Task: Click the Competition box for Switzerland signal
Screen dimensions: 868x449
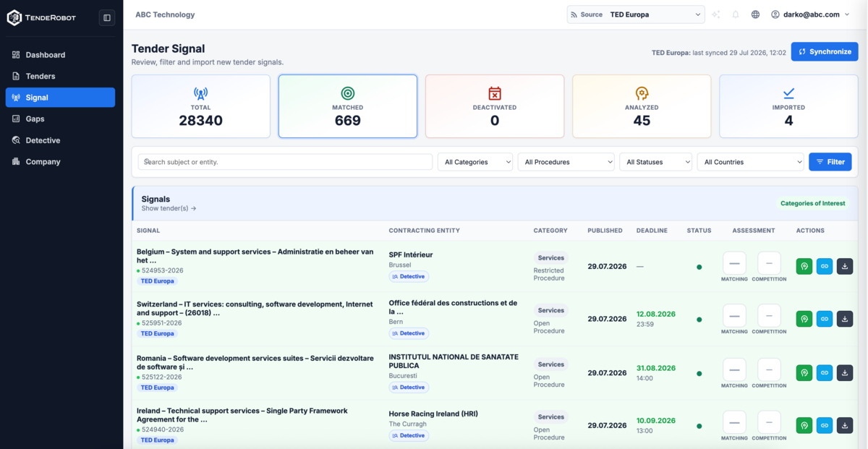Action: (x=769, y=315)
